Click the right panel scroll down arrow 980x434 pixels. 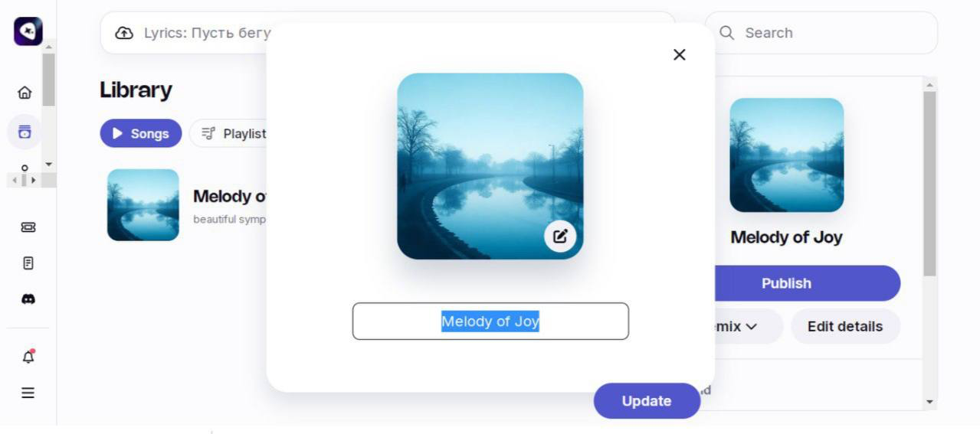(x=930, y=402)
